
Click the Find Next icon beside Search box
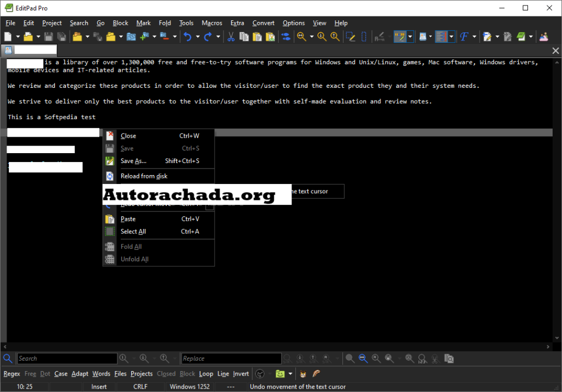(144, 359)
